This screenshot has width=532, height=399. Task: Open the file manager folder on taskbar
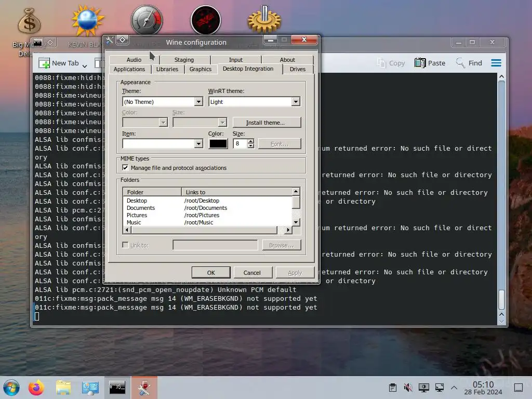coord(63,388)
